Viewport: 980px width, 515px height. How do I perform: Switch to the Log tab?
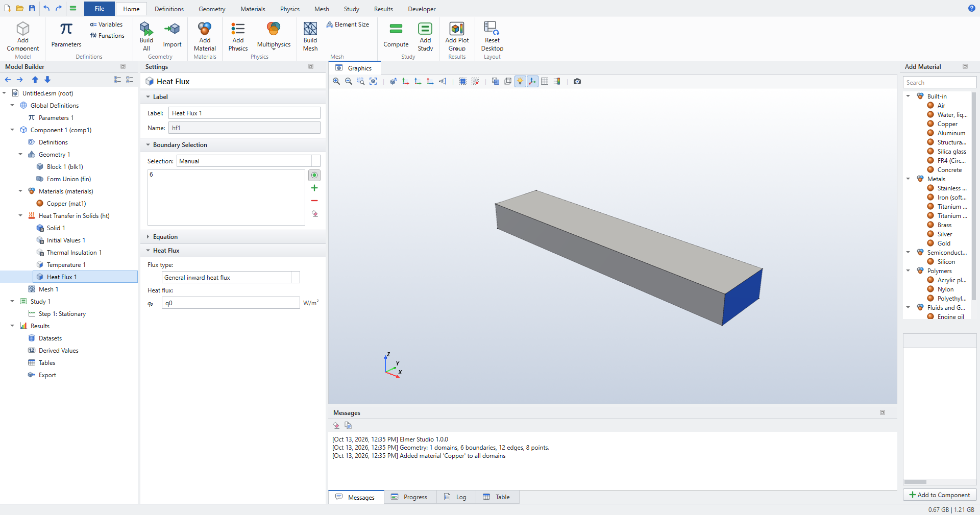pyautogui.click(x=456, y=497)
